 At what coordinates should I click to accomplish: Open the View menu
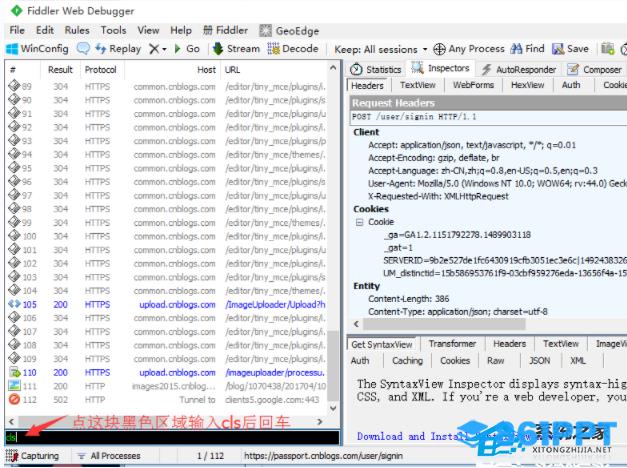148,30
